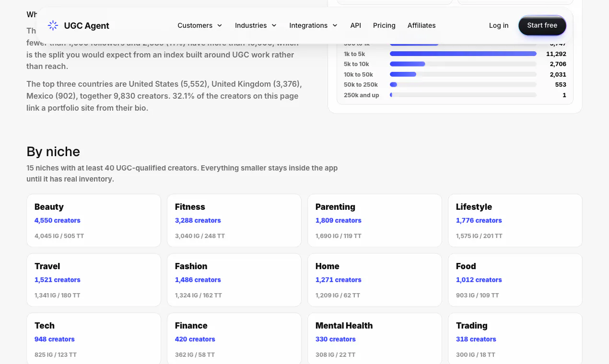Expand the Integrations dropdown menu
Viewport: 609px width, 364px height.
(314, 25)
